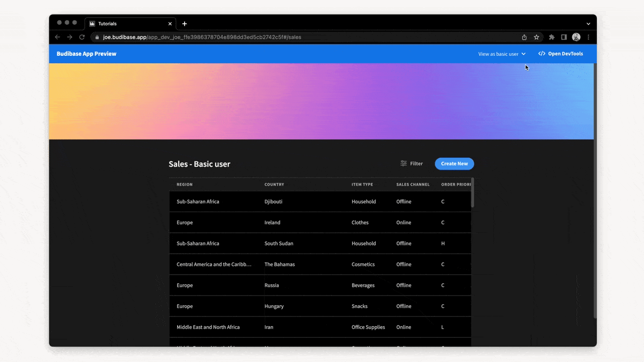
Task: Open the browser side panel icon
Action: coord(564,37)
